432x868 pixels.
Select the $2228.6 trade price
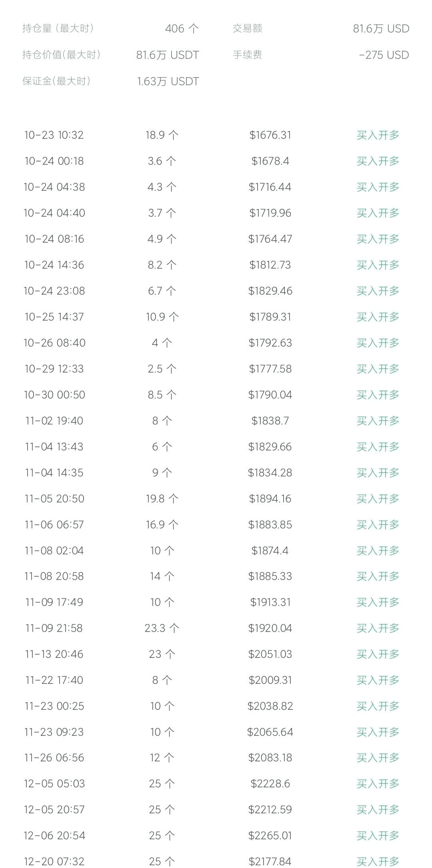tap(270, 784)
